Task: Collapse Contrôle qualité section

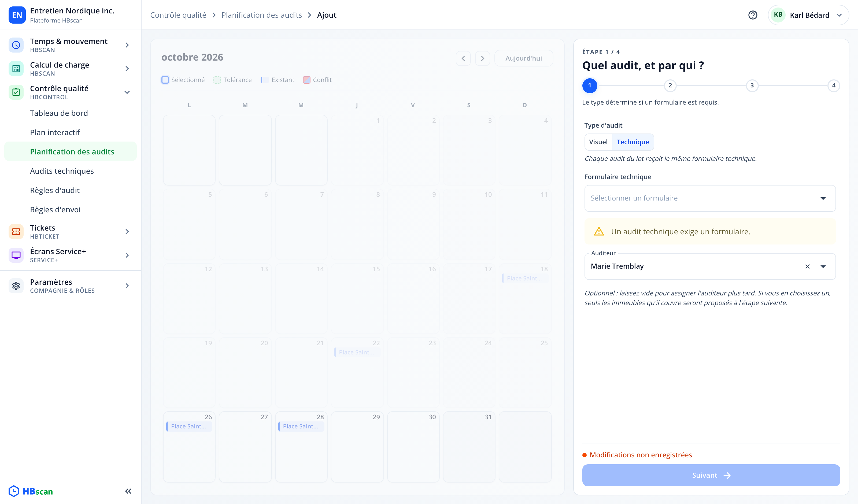Action: tap(127, 92)
